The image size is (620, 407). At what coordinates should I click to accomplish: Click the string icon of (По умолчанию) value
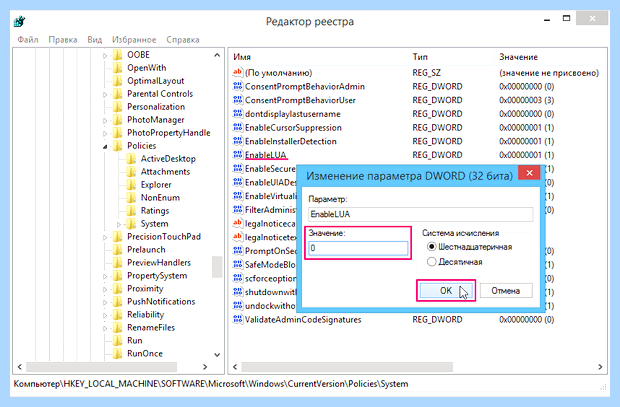pyautogui.click(x=238, y=72)
